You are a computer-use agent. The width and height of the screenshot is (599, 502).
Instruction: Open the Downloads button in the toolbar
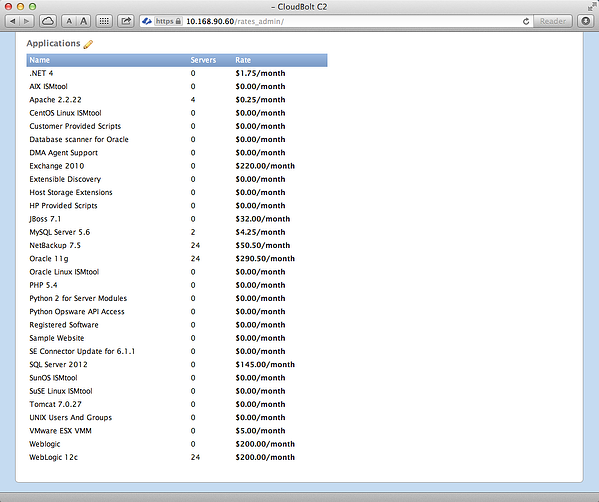point(586,21)
